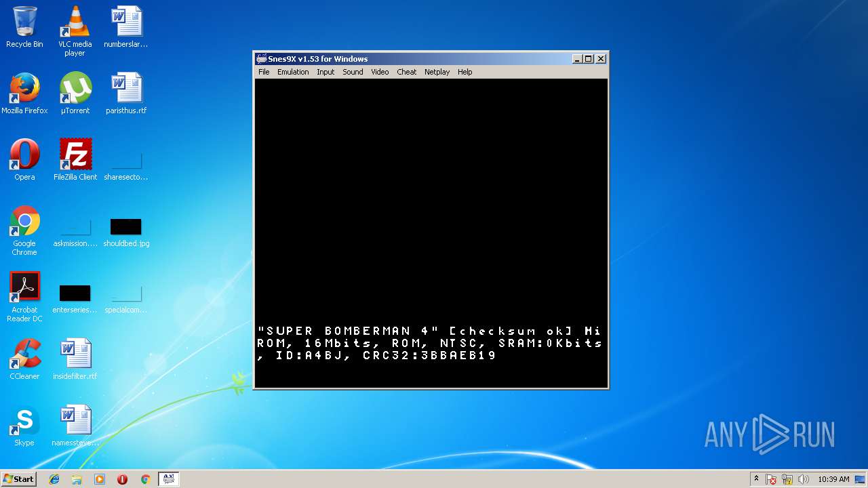Viewport: 868px width, 488px height.
Task: Open Windows Media Player from taskbar
Action: pyautogui.click(x=100, y=479)
